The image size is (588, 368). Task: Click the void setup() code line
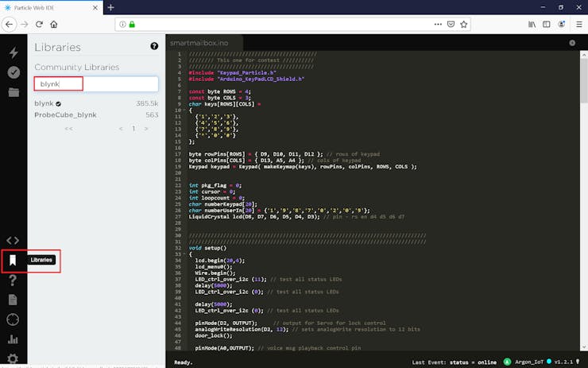click(207, 248)
